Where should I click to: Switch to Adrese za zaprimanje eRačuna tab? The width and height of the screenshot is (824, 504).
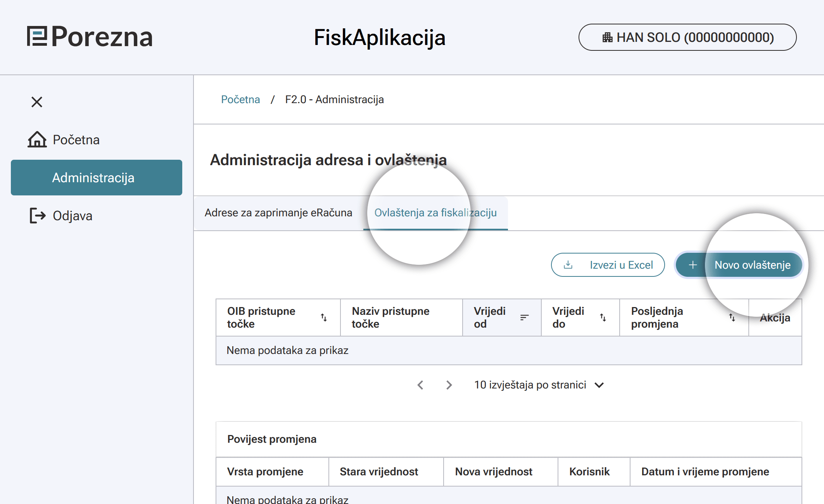pos(278,213)
